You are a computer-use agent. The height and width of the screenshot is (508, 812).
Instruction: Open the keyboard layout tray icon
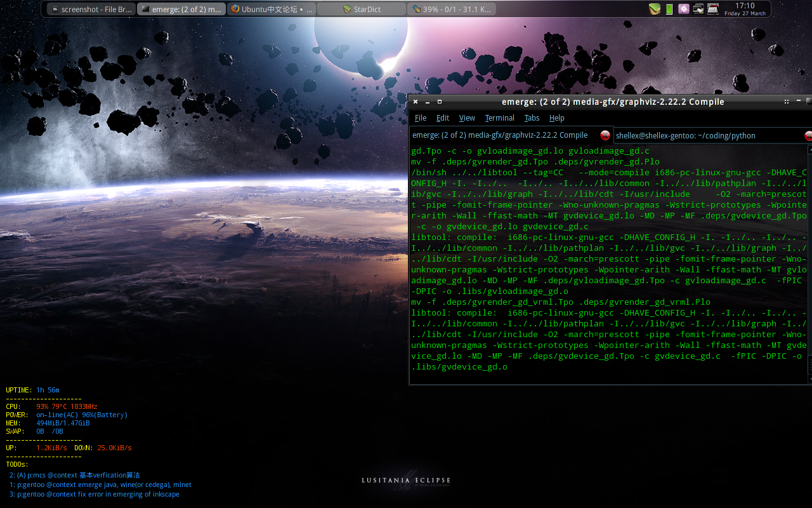(x=712, y=9)
